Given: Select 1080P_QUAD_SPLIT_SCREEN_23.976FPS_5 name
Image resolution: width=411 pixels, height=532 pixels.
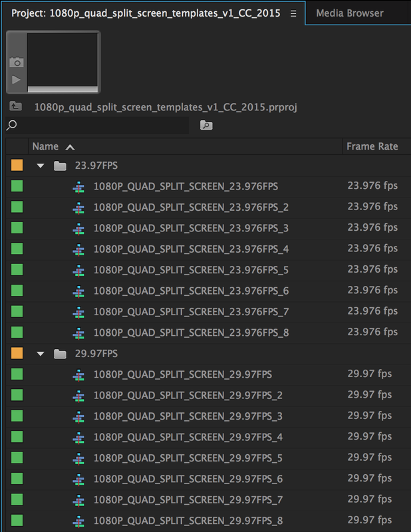Looking at the screenshot, I should [191, 270].
